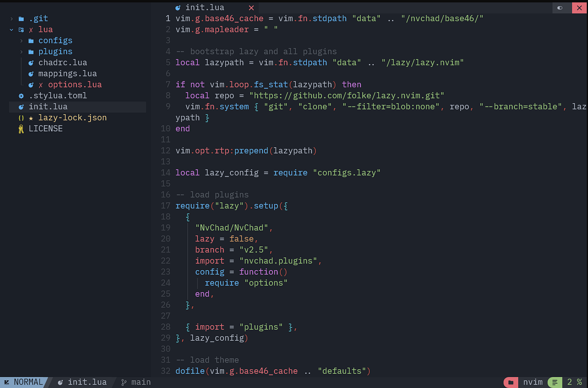Screen dimensions: 588x388
Task: Click the git branch icon before main
Action: tap(123, 382)
